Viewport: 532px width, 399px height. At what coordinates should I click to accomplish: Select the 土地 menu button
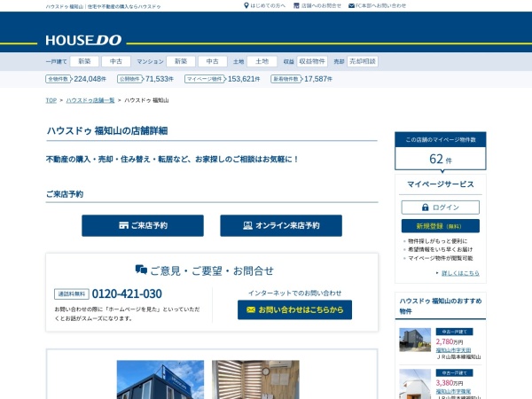262,61
